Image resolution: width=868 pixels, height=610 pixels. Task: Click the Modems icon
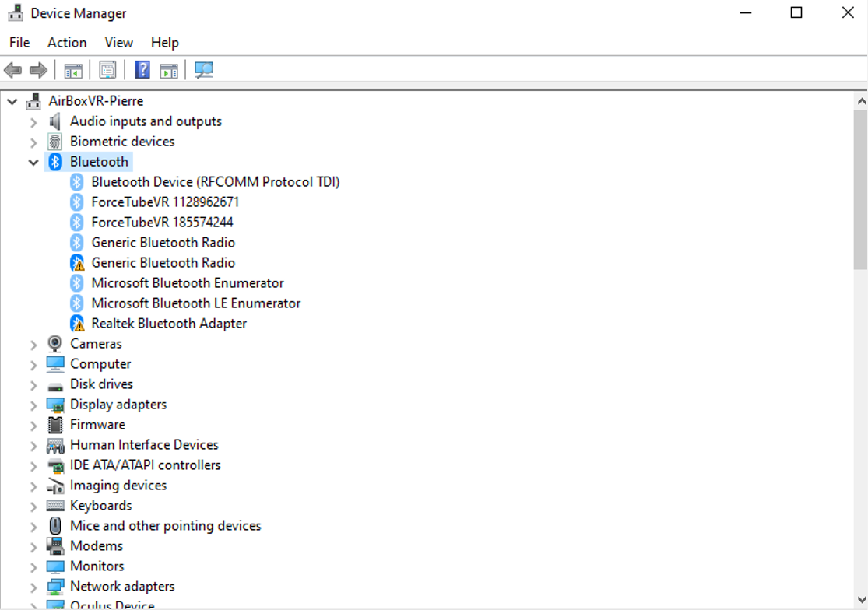(x=54, y=546)
